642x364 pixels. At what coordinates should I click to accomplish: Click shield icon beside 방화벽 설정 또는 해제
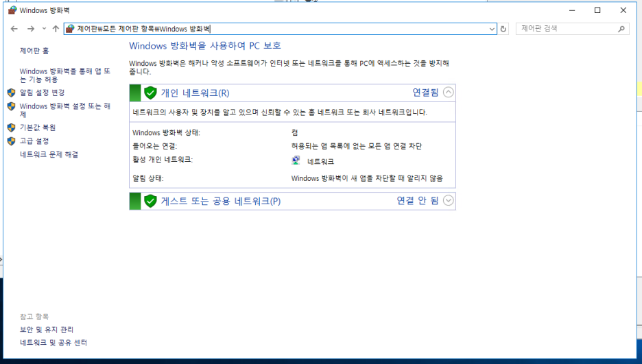tap(12, 106)
